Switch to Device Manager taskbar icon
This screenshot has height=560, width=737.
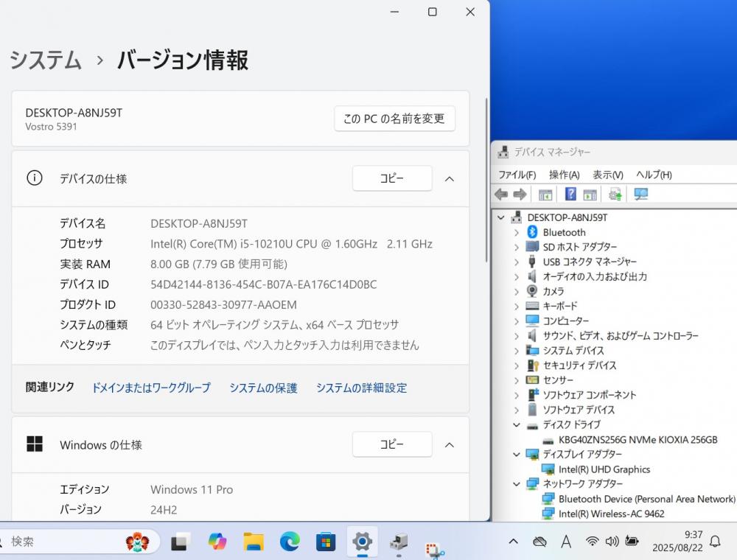(399, 542)
